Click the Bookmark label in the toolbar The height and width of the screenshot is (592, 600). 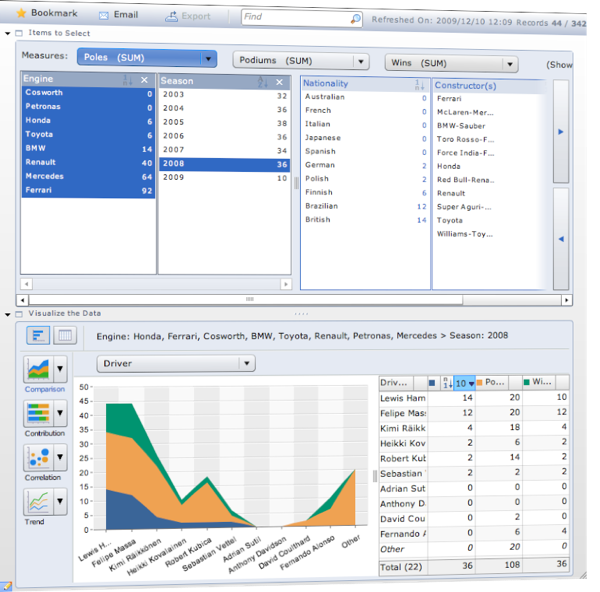click(x=54, y=13)
